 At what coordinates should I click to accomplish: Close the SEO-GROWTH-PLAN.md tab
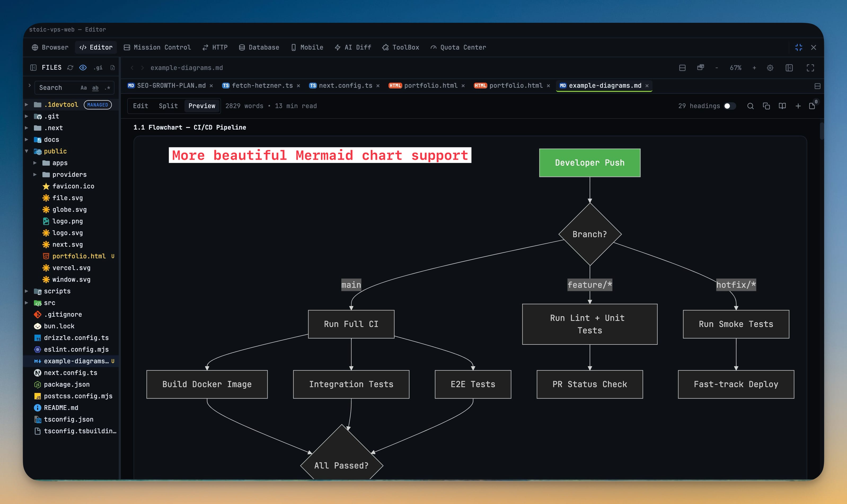click(211, 86)
